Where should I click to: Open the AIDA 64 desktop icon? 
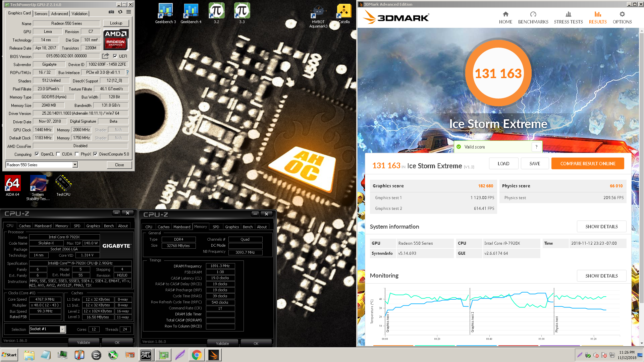coord(12,186)
